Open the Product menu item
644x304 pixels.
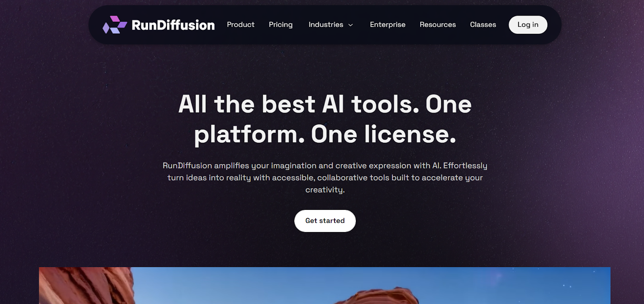point(241,25)
